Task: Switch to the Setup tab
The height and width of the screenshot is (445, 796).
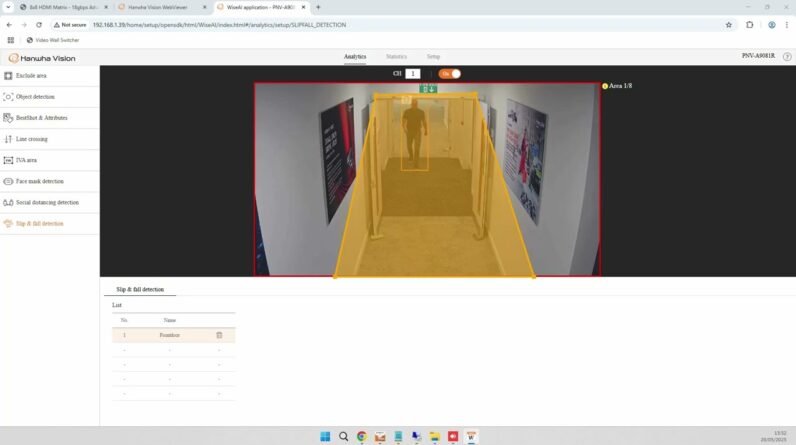Action: pyautogui.click(x=433, y=56)
